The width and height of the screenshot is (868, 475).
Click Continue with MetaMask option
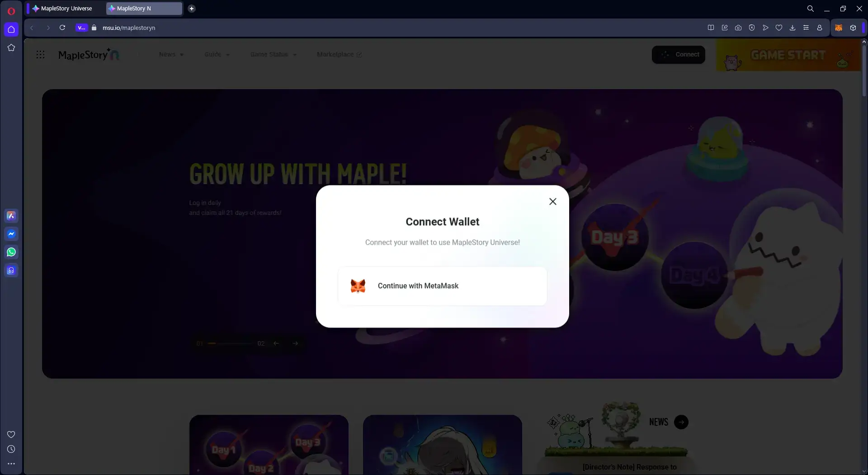pos(442,286)
